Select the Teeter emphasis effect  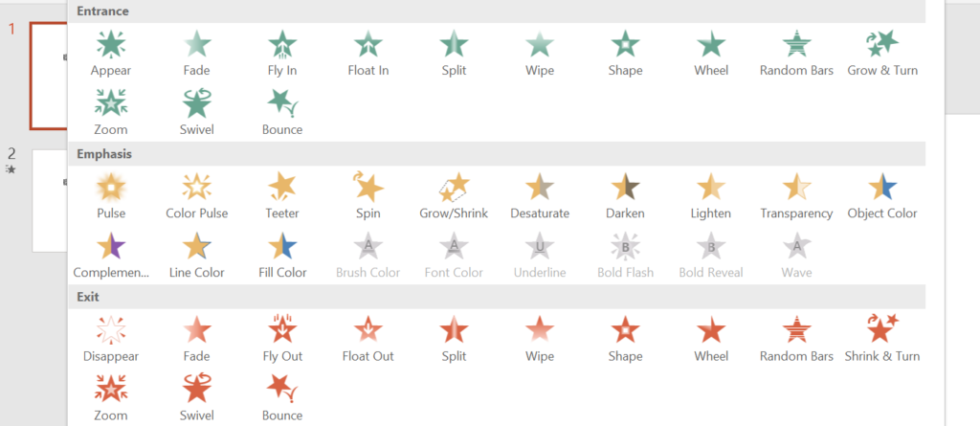click(282, 196)
